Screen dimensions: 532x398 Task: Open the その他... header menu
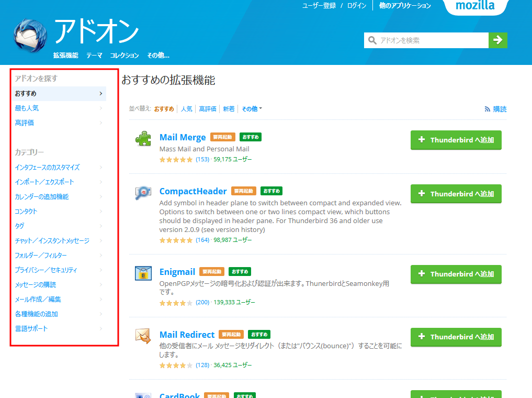[x=158, y=56]
